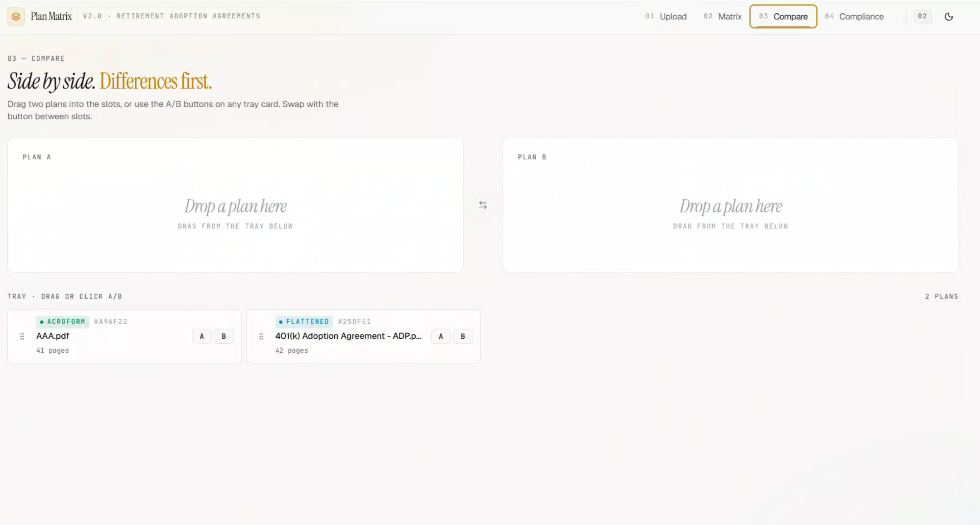Toggle dark mode with the moon icon
The width and height of the screenshot is (980, 525).
[949, 16]
